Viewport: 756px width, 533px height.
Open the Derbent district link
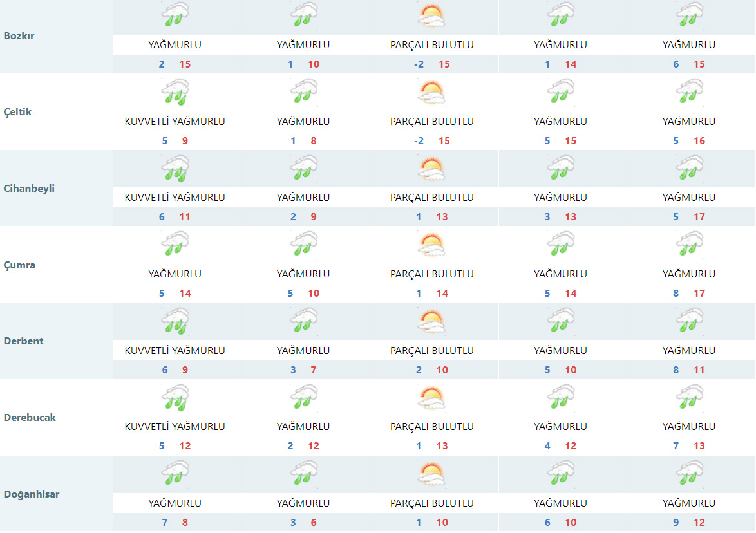point(24,341)
